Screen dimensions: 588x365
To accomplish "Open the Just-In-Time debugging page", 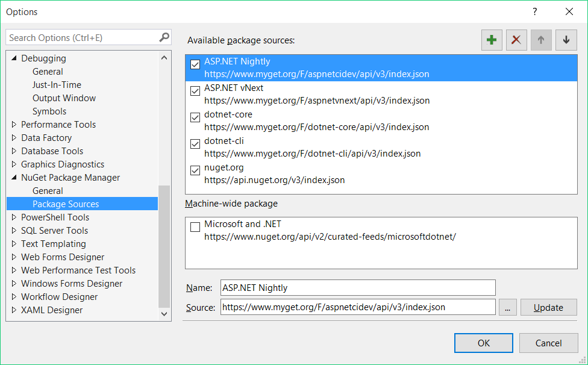I will pos(57,85).
